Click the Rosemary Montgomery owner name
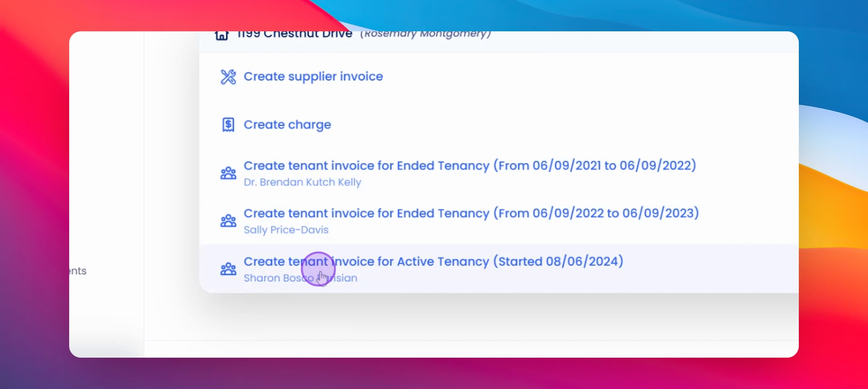Screen dimensions: 868x389 pyautogui.click(x=425, y=35)
